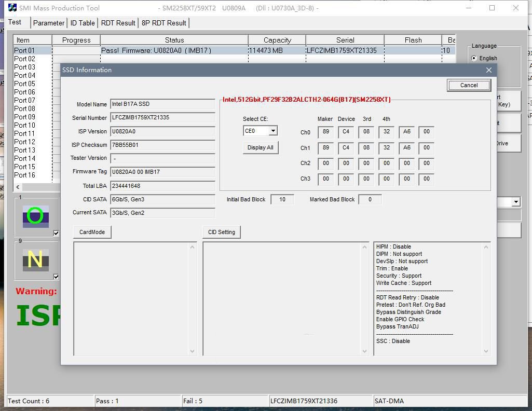Click 'Trim : Enable' text line

pos(392,269)
